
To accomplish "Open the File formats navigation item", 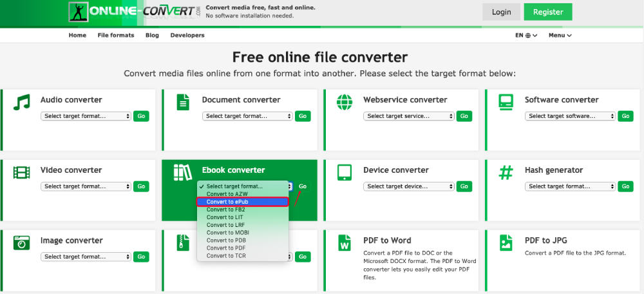I will (116, 35).
